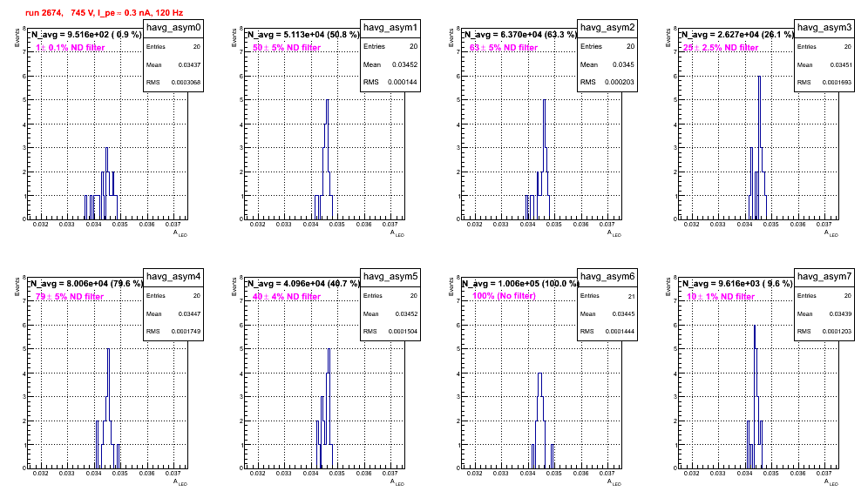Click RMS 0.0001444 in havg_asym6 stats

(x=607, y=332)
